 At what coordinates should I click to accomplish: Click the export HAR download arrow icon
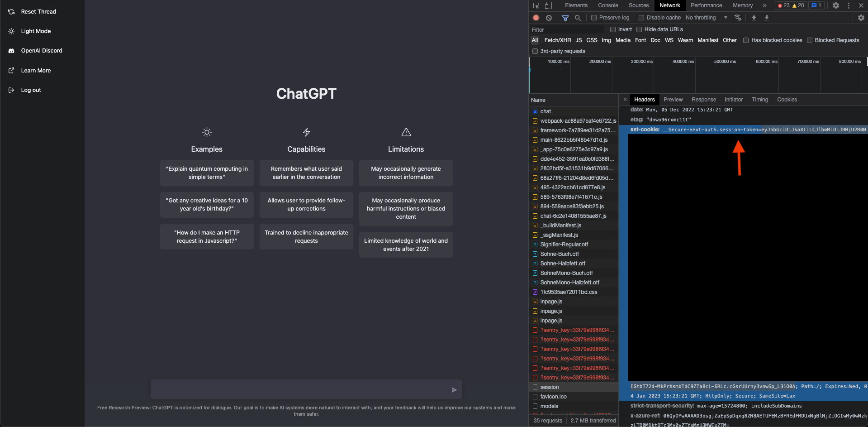pos(767,18)
